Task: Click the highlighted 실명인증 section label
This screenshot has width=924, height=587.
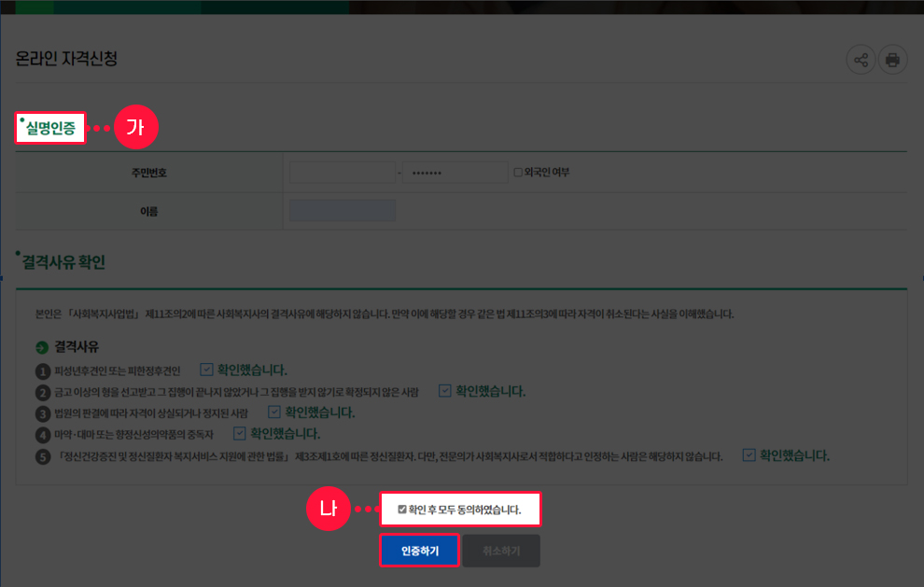Action: pyautogui.click(x=49, y=127)
